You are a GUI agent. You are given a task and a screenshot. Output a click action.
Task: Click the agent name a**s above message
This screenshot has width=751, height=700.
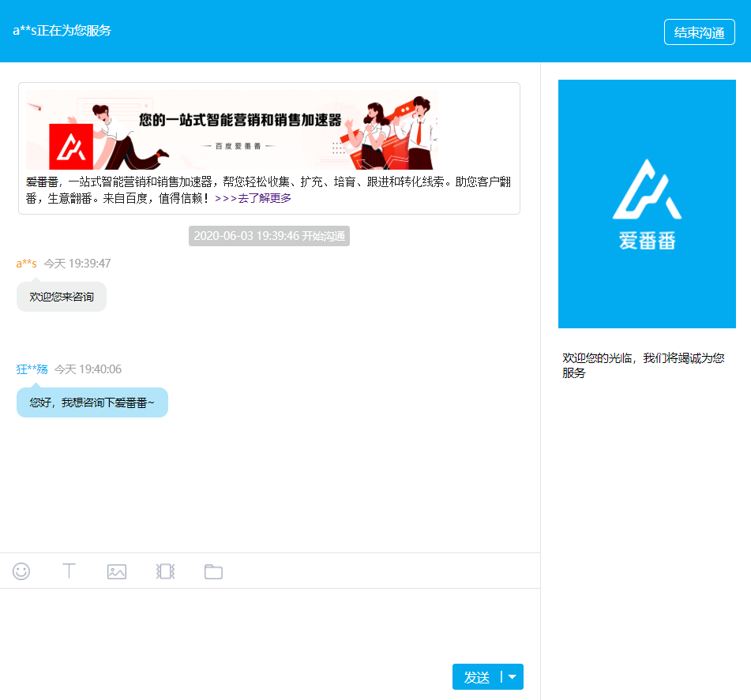pyautogui.click(x=26, y=264)
